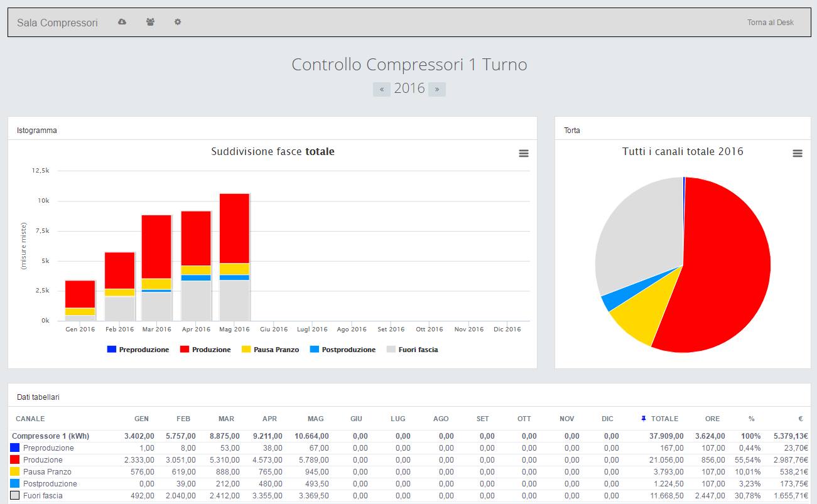Click the Mag 2016 bar in histogram

[x=234, y=257]
